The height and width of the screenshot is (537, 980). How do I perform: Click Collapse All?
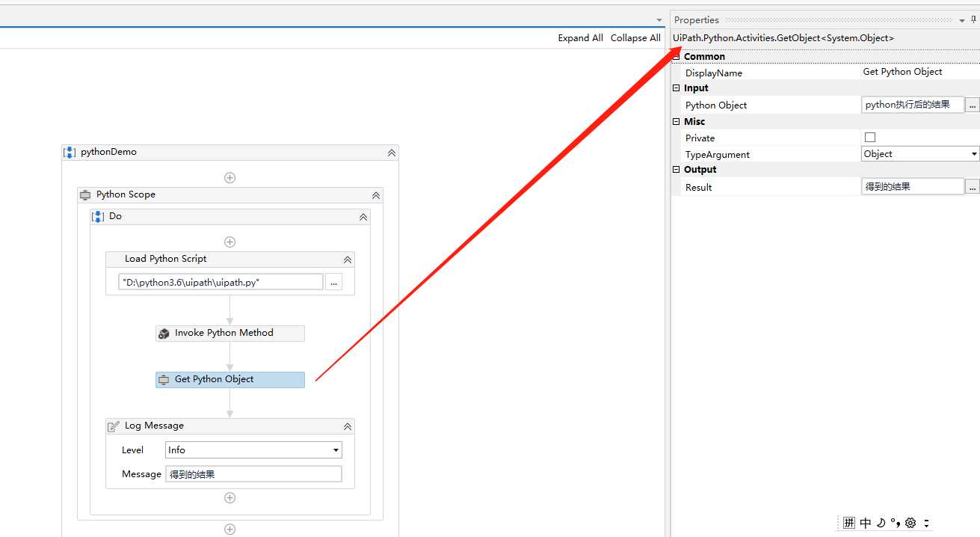point(635,38)
